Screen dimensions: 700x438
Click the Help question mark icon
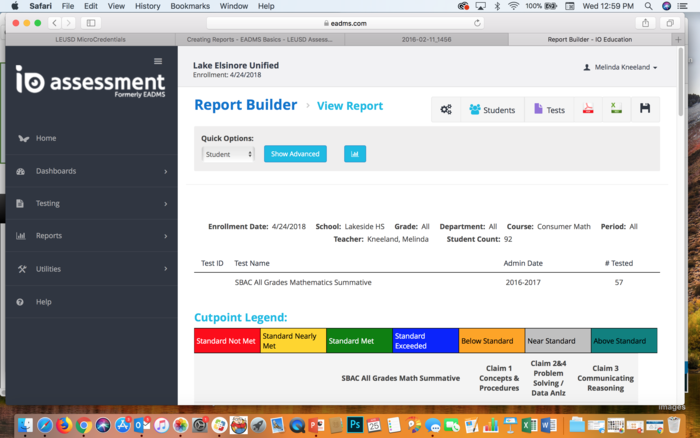[22, 301]
